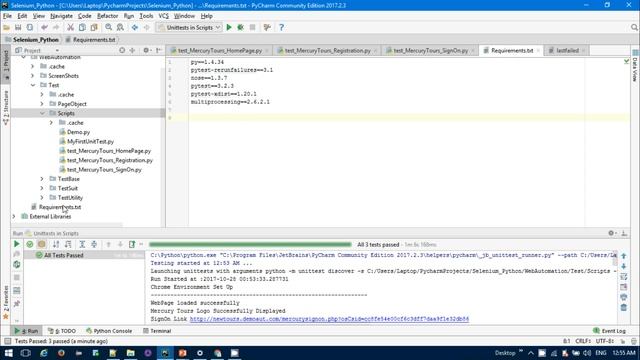Screen dimensions: 640x360
Task: Open the Event Log
Action: coord(609,331)
